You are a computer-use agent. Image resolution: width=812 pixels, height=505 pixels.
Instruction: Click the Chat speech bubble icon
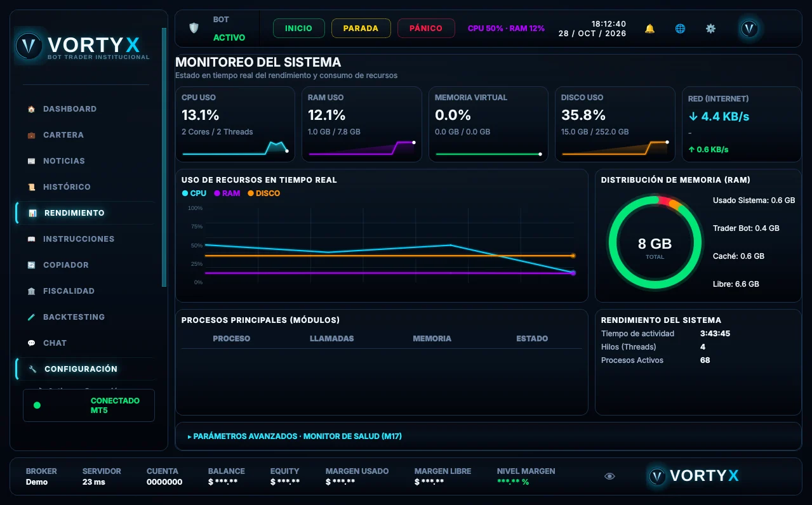click(31, 343)
